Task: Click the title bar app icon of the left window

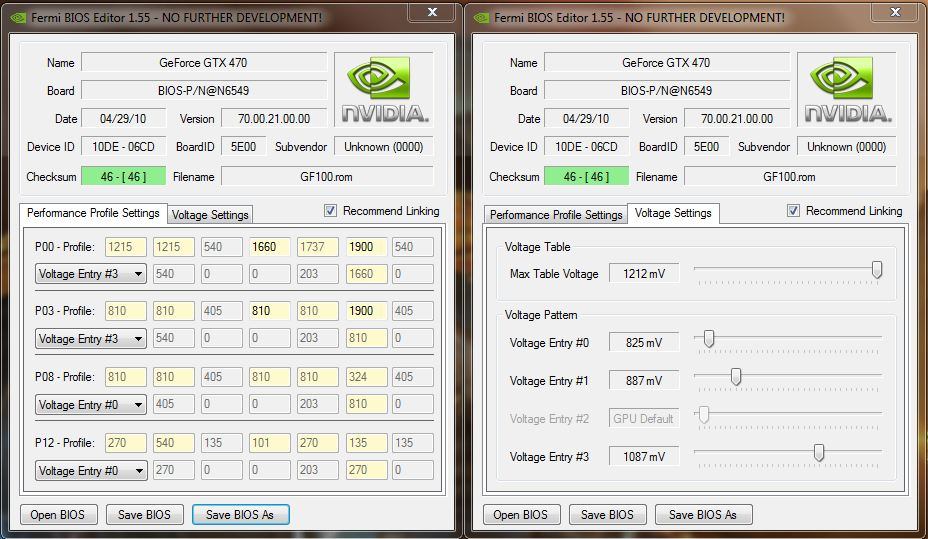Action: tap(18, 17)
